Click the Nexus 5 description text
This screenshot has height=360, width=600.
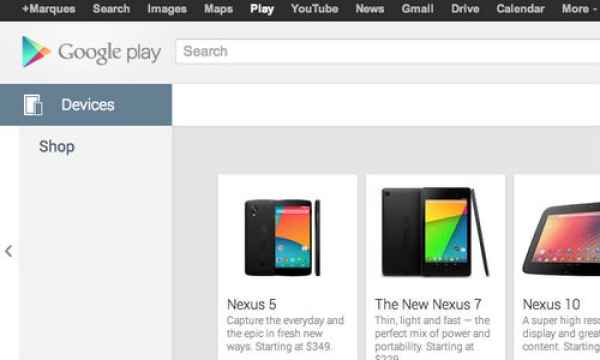[285, 333]
